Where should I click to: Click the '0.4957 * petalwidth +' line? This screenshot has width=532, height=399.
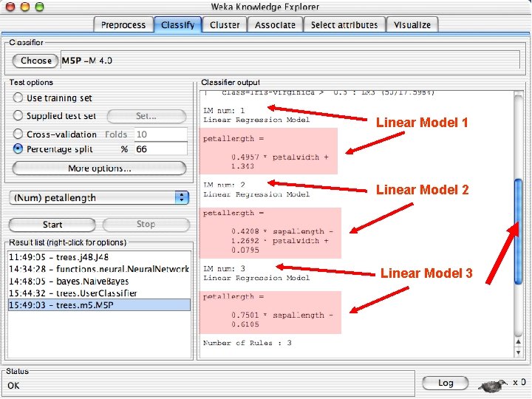click(280, 157)
